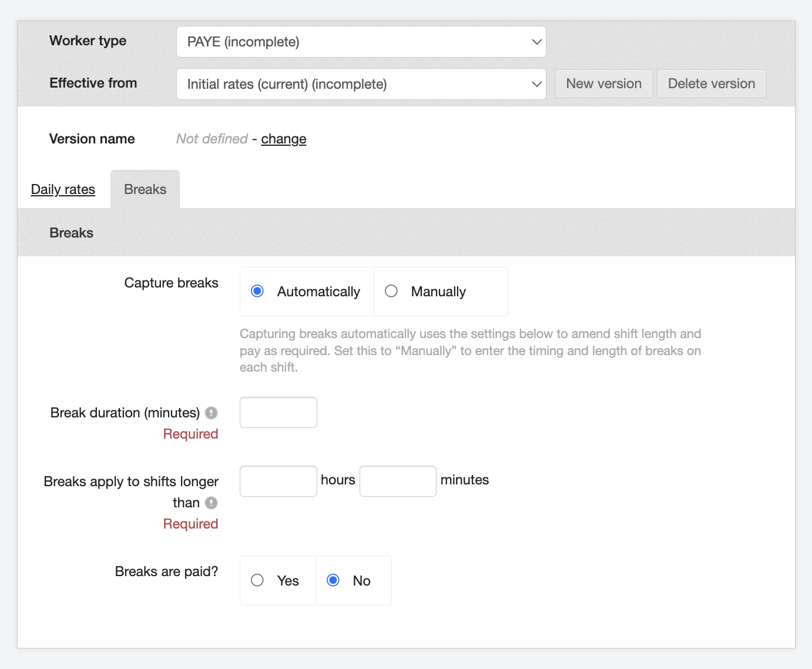Image resolution: width=812 pixels, height=669 pixels.
Task: Click the 'Not defined' version name text
Action: (212, 139)
